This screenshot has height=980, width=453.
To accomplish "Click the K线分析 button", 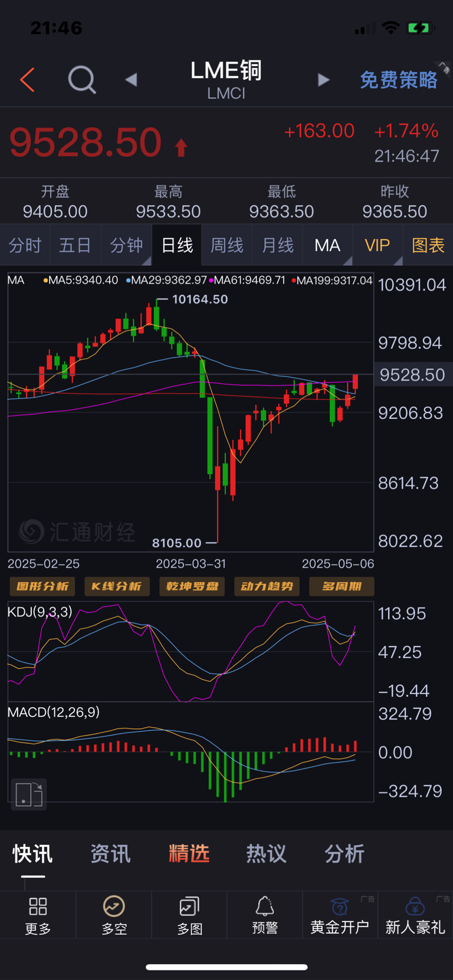I will (117, 586).
